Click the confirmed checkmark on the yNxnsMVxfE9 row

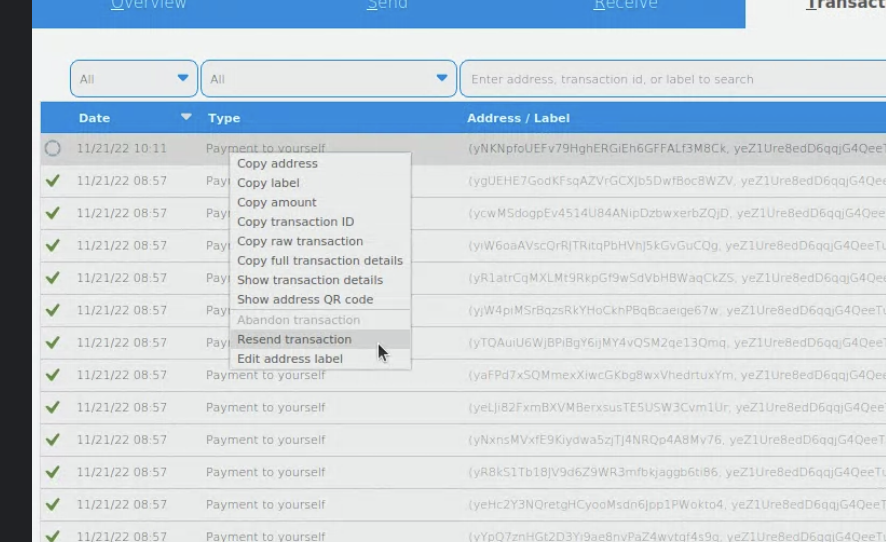click(53, 440)
